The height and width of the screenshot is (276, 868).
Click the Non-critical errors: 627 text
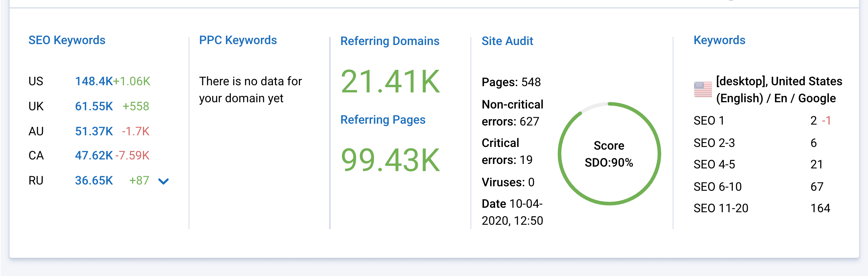512,113
